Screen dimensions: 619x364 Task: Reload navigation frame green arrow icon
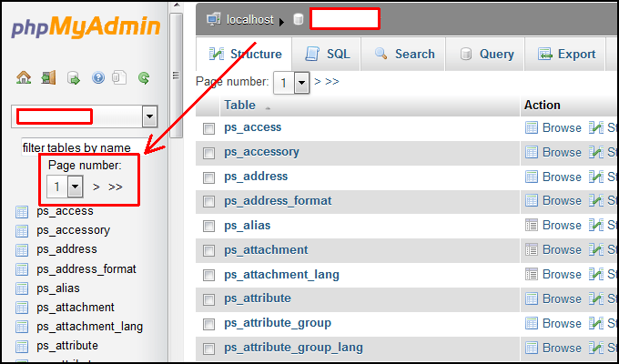144,77
